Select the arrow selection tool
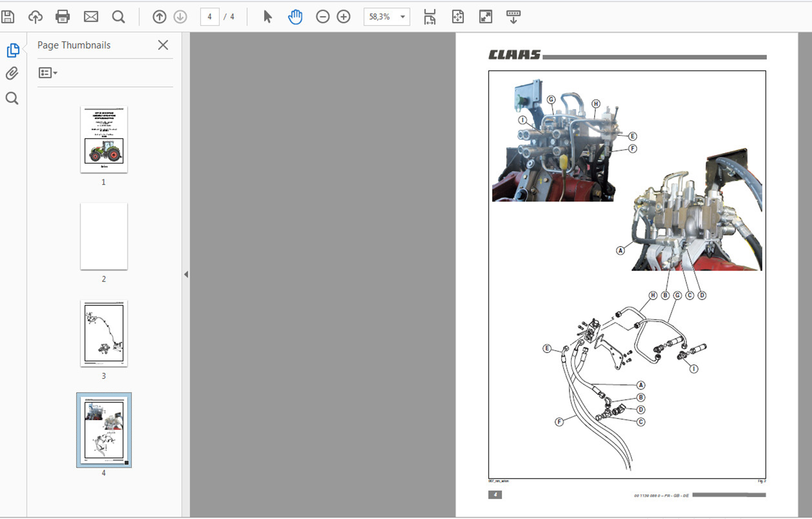 tap(267, 17)
